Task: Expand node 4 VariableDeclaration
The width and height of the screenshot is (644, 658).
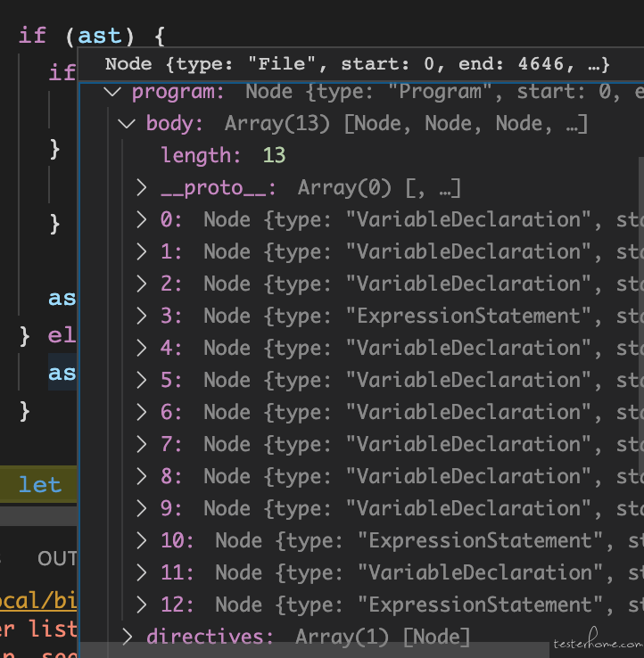Action: click(x=142, y=349)
